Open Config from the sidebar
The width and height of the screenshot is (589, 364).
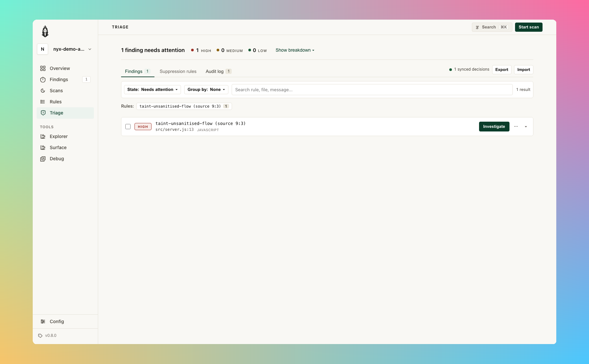(65, 321)
